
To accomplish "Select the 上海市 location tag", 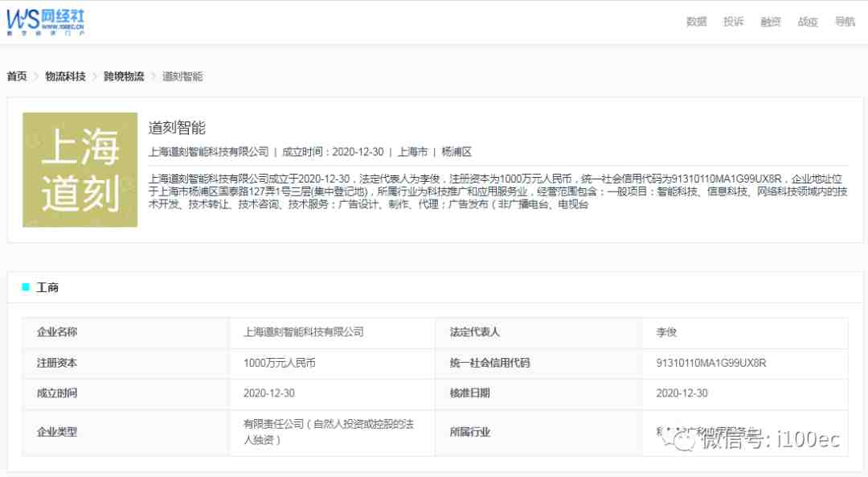I will click(412, 152).
